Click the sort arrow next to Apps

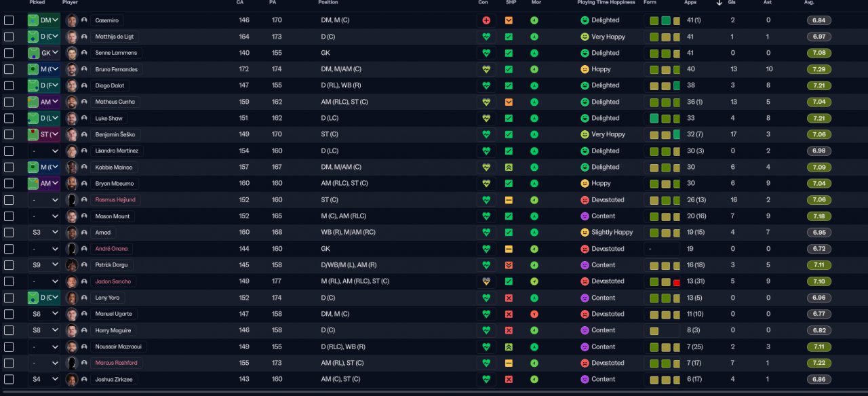719,3
